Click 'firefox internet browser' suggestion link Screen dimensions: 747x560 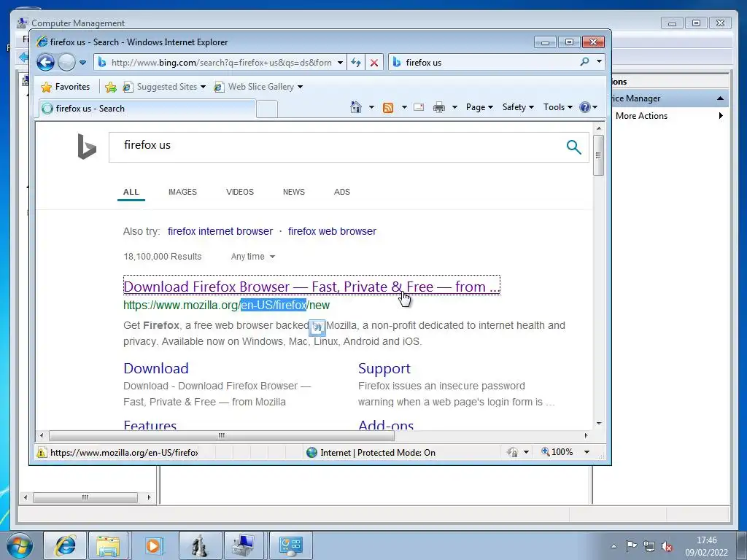[220, 231]
